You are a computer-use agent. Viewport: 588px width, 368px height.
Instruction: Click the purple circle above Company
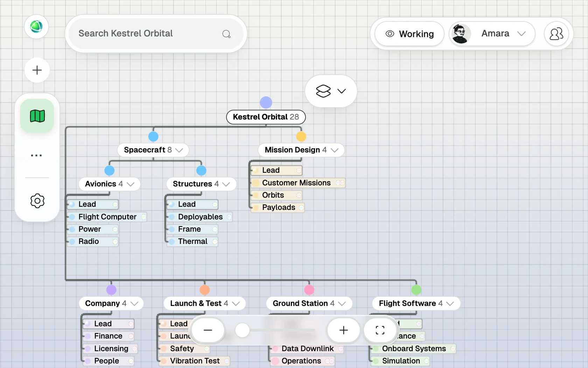coord(111,290)
